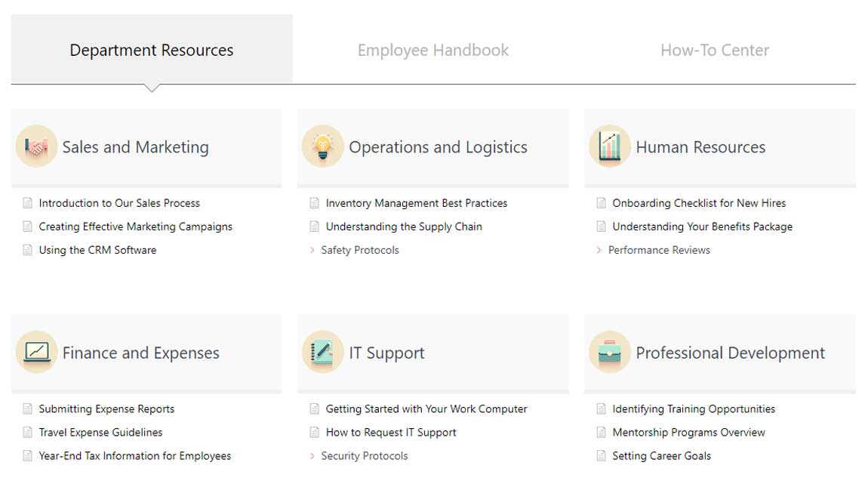This screenshot has height=484, width=868.
Task: Click document icon beside Setting Career Goals
Action: 602,456
